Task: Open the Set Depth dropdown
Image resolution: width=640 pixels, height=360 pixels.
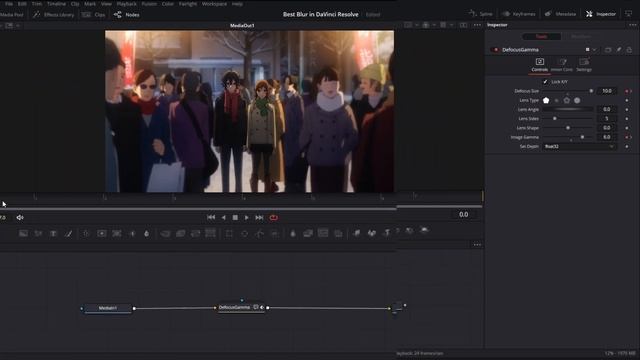Action: coord(579,147)
